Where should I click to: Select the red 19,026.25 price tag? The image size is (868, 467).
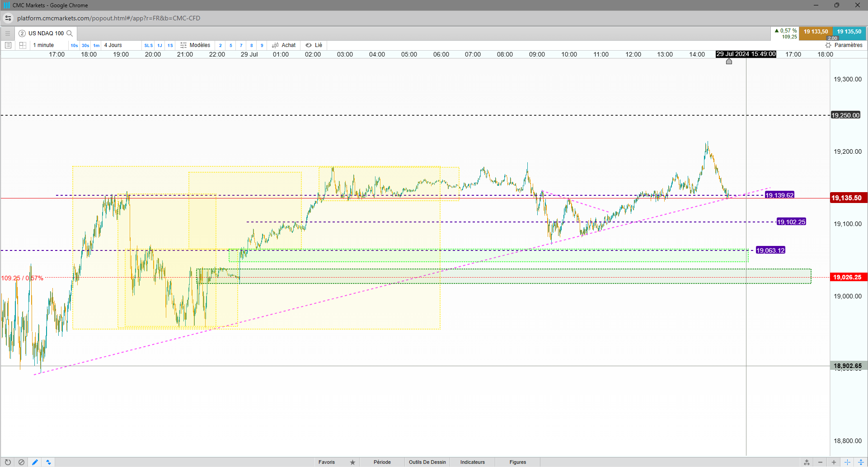click(x=848, y=277)
